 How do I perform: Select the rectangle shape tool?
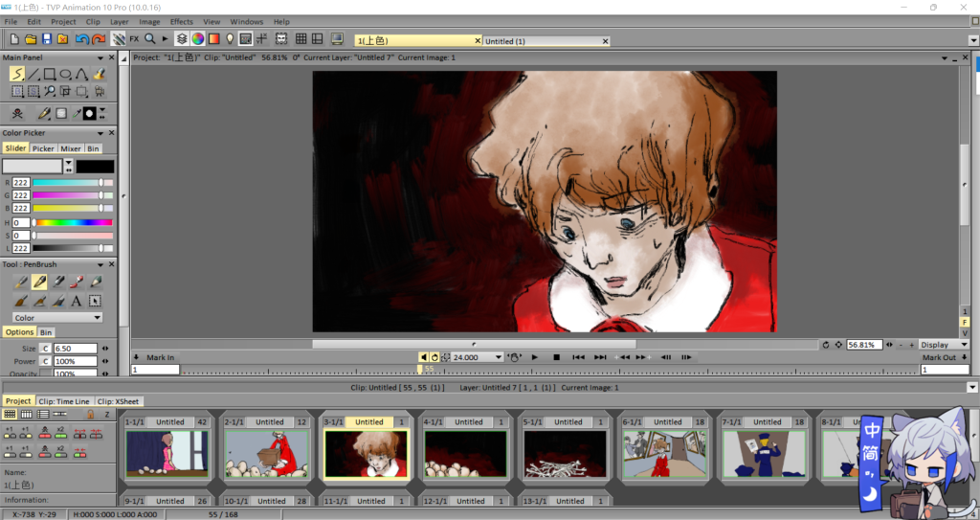pos(50,74)
